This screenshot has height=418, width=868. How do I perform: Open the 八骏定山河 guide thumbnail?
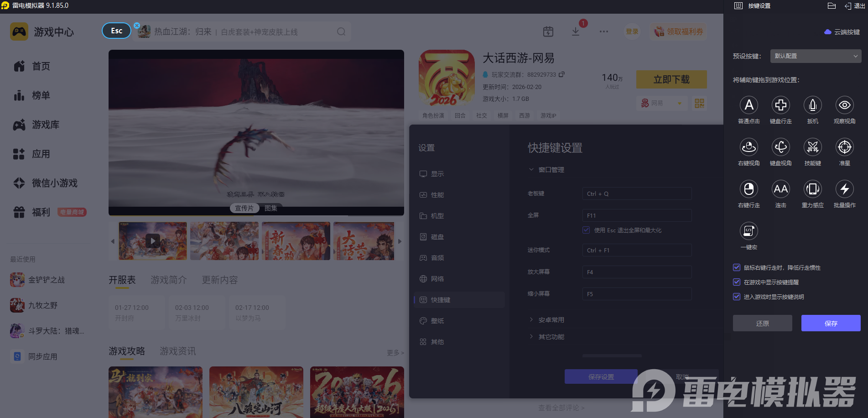click(x=256, y=392)
